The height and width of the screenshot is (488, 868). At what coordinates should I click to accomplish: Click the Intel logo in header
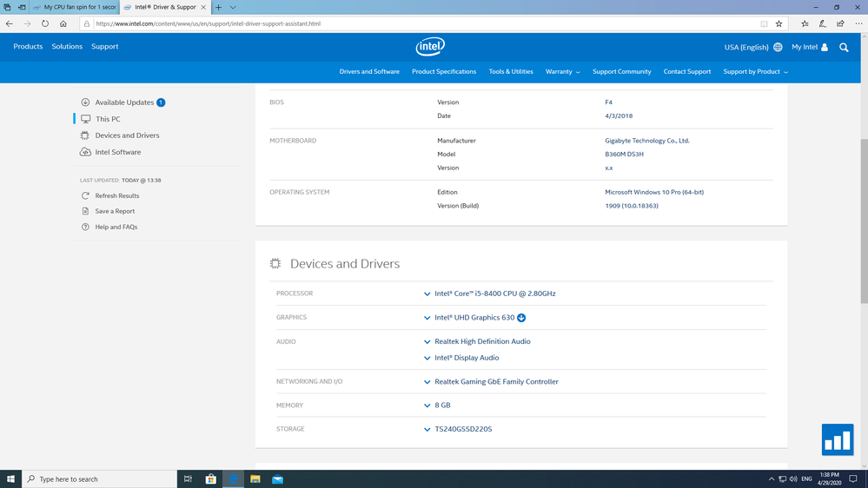(x=430, y=47)
